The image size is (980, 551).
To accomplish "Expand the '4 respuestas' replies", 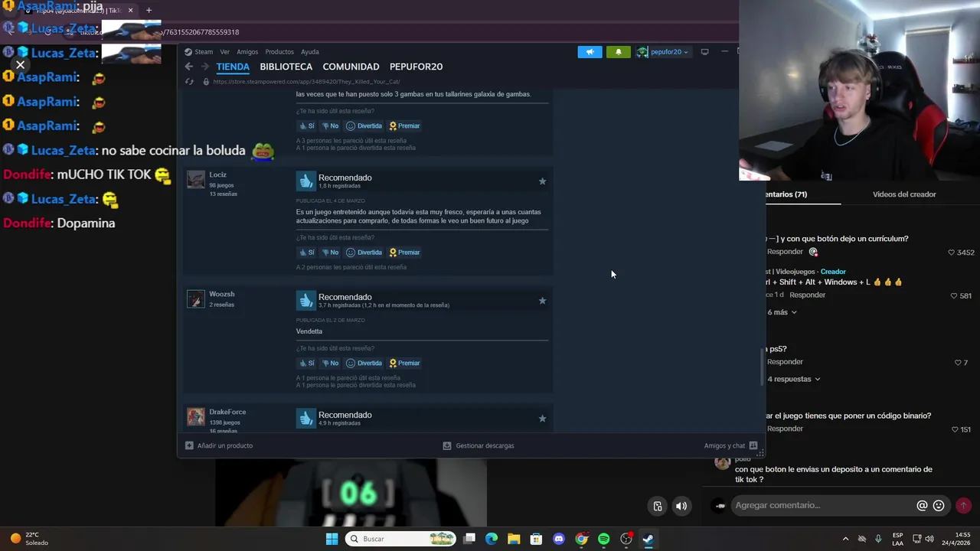I will pyautogui.click(x=794, y=379).
